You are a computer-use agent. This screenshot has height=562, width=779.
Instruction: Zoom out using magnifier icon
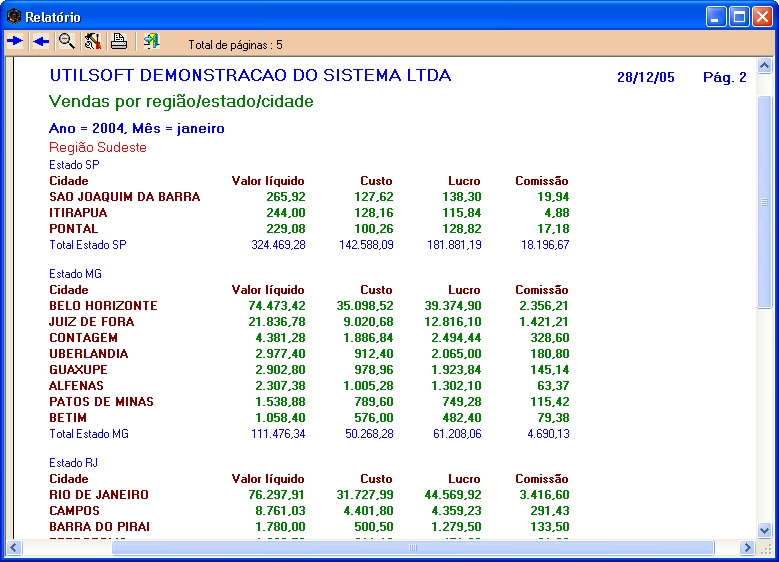[x=67, y=41]
